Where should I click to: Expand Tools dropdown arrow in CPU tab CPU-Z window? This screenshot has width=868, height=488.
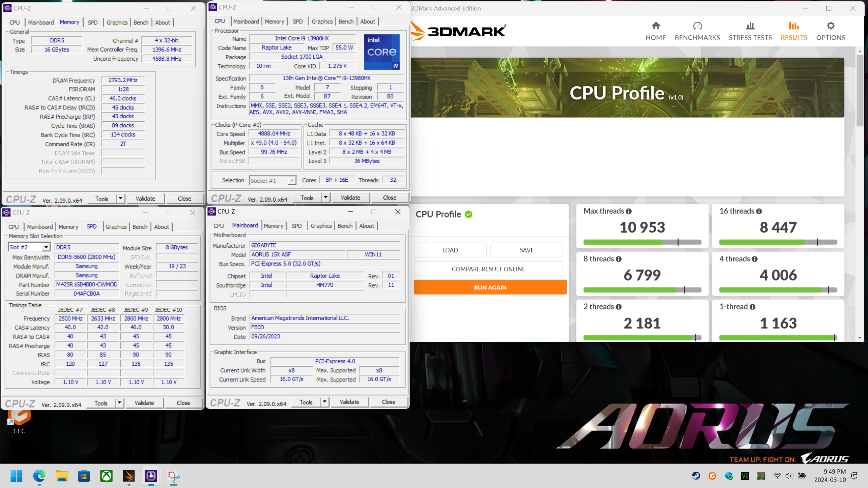(325, 197)
